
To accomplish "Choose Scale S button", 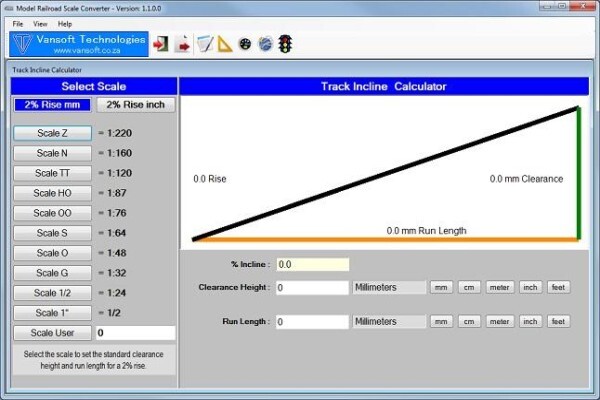I will pos(52,233).
